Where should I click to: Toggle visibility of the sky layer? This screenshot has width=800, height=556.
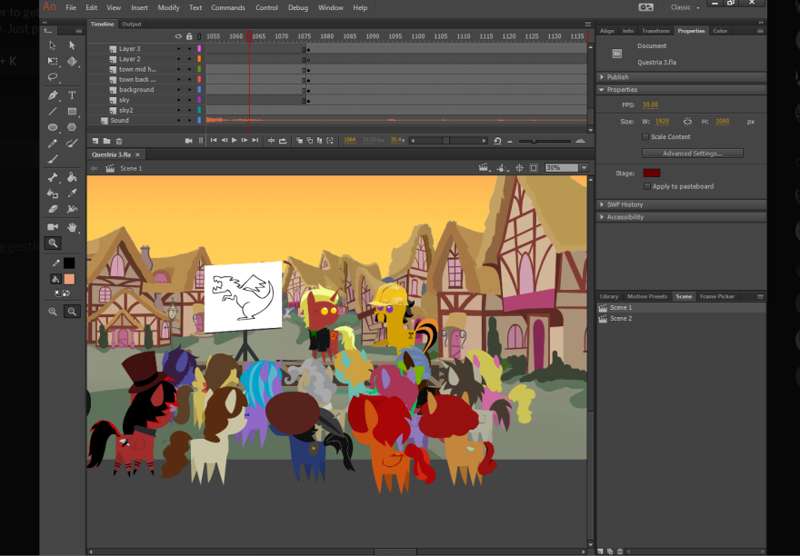(x=179, y=100)
